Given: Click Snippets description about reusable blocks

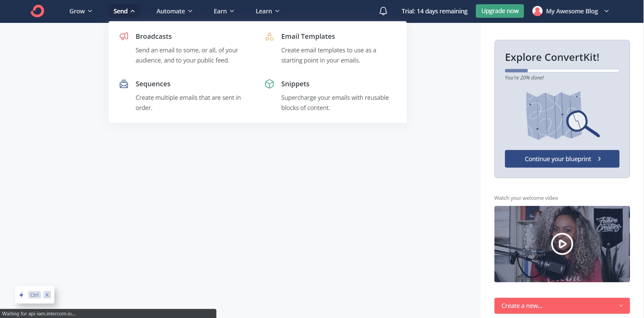Looking at the screenshot, I should click(x=335, y=102).
